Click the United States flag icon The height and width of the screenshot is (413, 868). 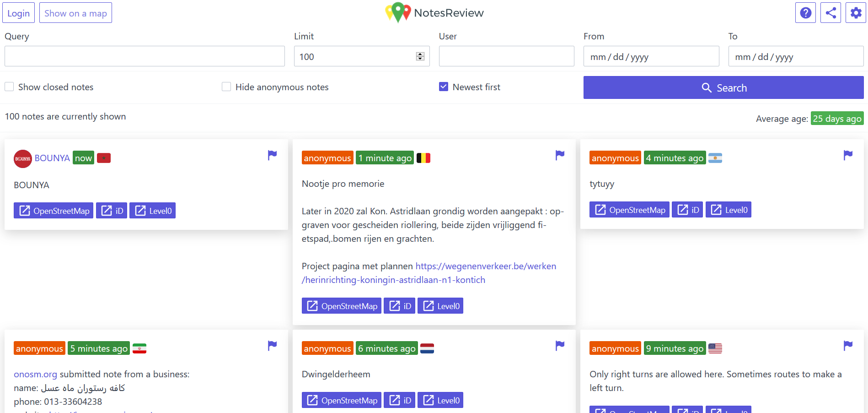click(x=715, y=348)
